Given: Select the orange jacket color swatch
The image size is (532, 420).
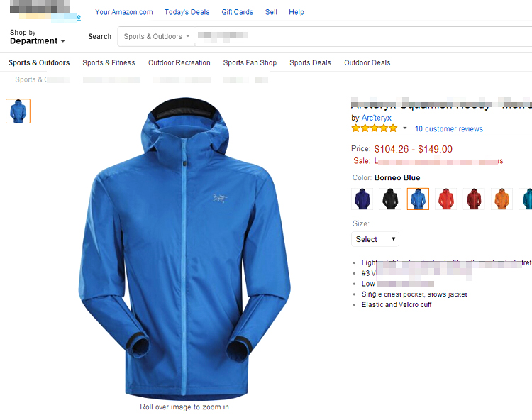Looking at the screenshot, I should click(501, 199).
